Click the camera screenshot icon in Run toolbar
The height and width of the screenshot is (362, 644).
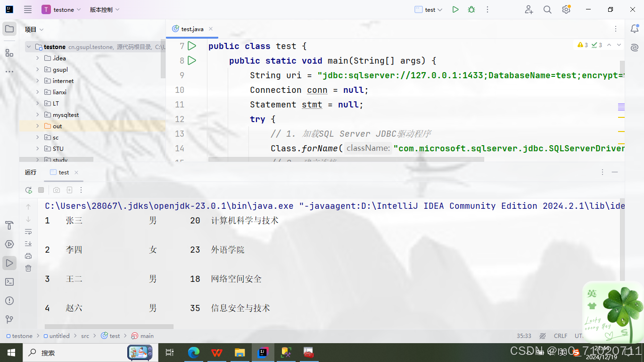[x=57, y=190]
